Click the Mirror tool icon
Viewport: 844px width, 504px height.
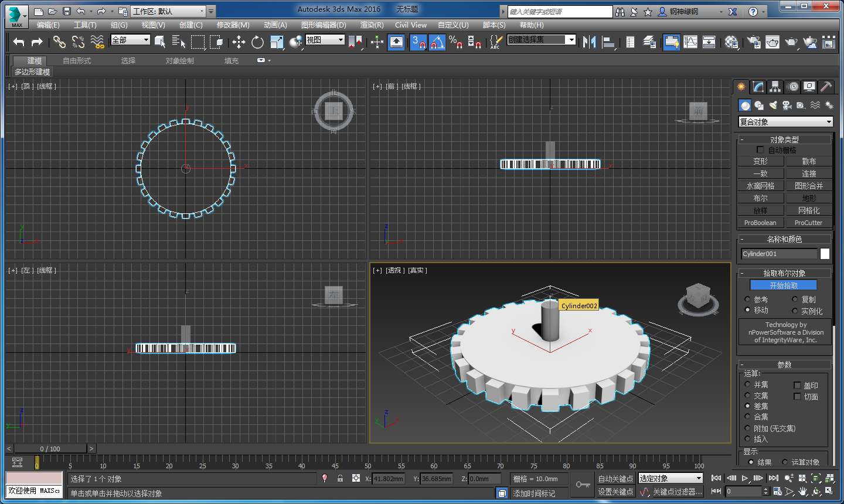pyautogui.click(x=590, y=42)
